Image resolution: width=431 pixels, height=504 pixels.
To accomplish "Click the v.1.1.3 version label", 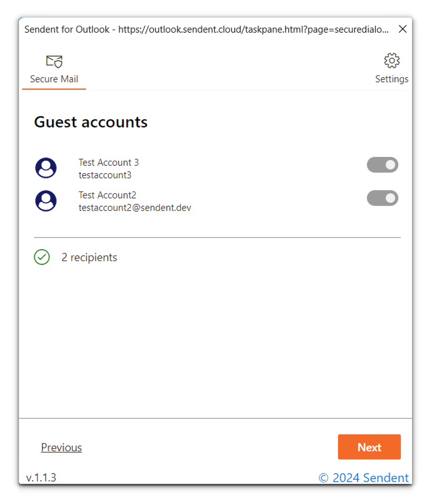I will [x=41, y=478].
